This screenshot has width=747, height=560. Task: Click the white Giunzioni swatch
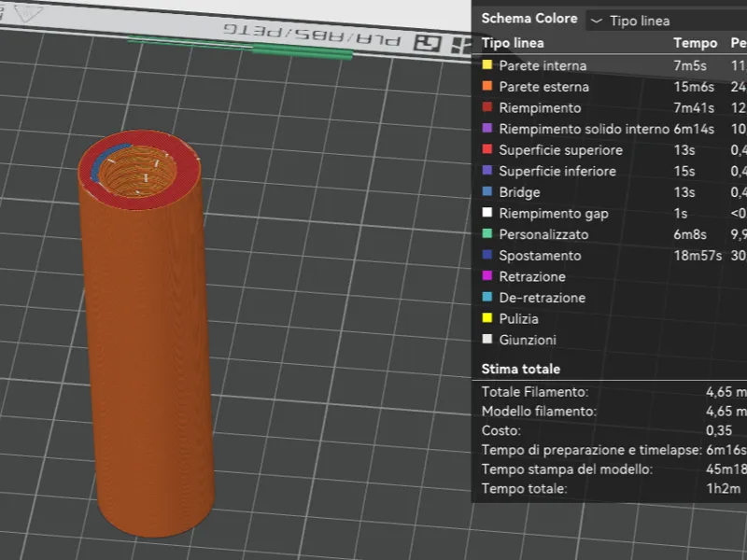tap(486, 339)
